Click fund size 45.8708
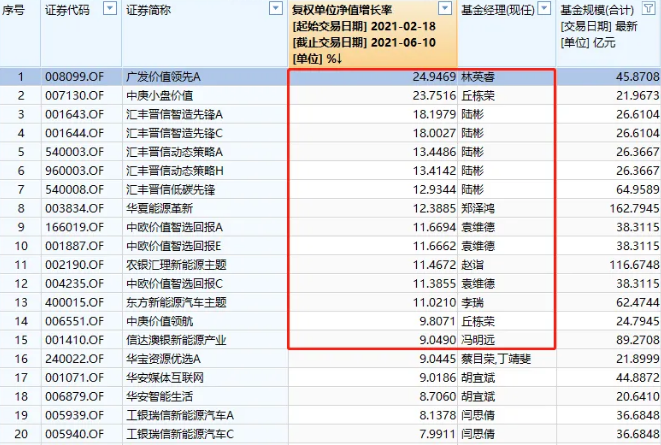The width and height of the screenshot is (661, 445). 637,77
